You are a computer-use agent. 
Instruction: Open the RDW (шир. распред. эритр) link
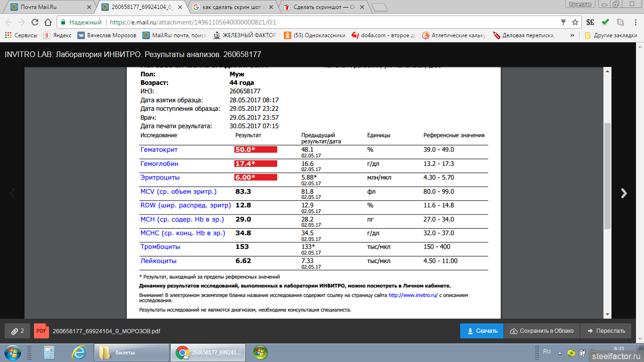[x=186, y=205]
